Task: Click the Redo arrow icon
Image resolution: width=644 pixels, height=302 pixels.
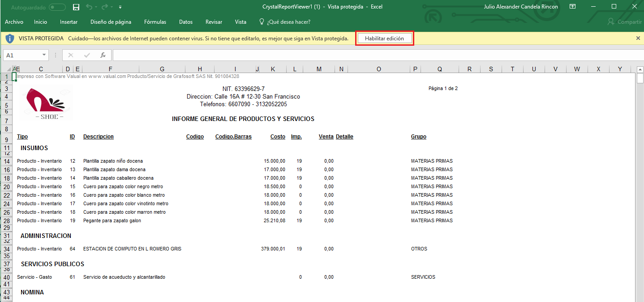Action: pyautogui.click(x=105, y=7)
